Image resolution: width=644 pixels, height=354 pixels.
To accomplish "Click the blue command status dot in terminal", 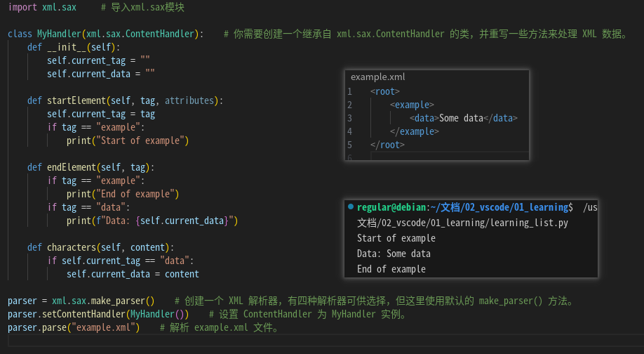I will click(x=351, y=207).
